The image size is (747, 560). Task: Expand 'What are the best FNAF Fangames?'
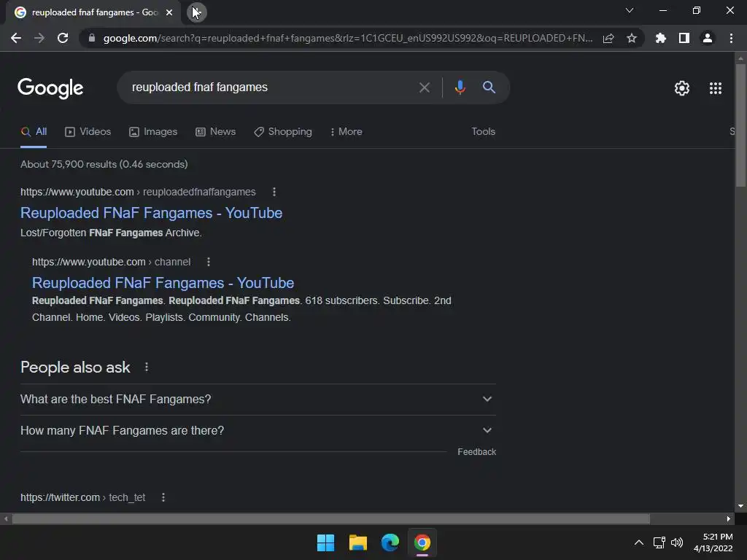tap(258, 399)
